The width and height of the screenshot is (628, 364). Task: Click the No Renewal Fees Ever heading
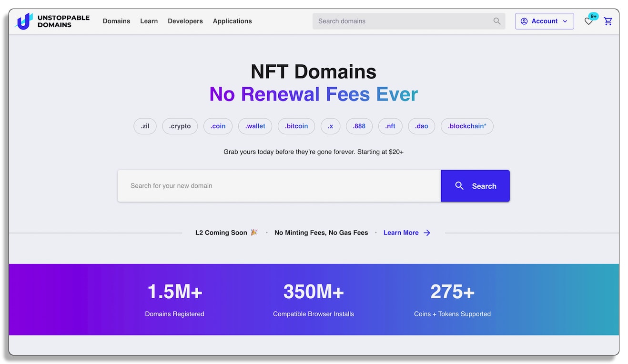click(x=314, y=94)
